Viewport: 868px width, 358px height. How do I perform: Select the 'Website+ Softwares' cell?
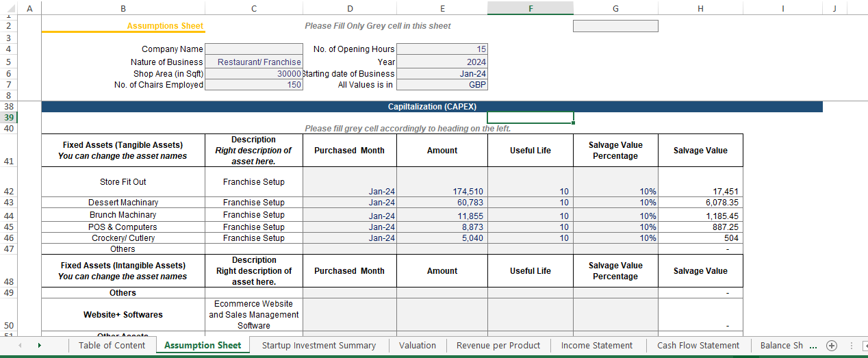[123, 315]
